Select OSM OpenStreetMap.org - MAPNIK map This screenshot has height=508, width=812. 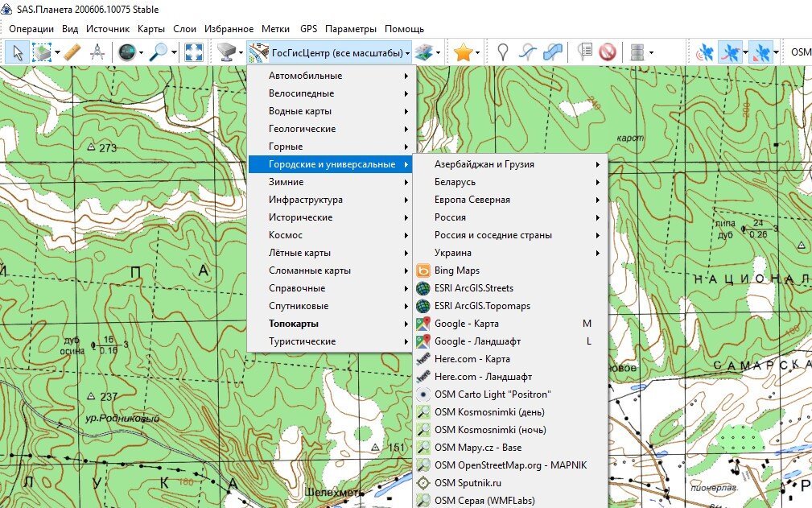tap(510, 465)
